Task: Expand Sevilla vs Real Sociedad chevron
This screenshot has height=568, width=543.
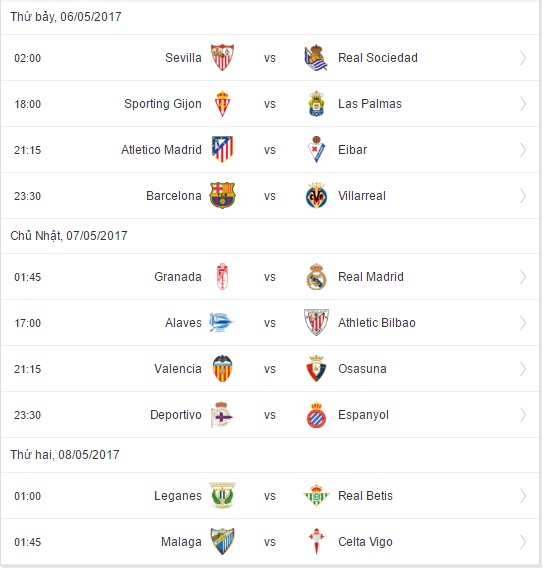Action: tap(523, 58)
